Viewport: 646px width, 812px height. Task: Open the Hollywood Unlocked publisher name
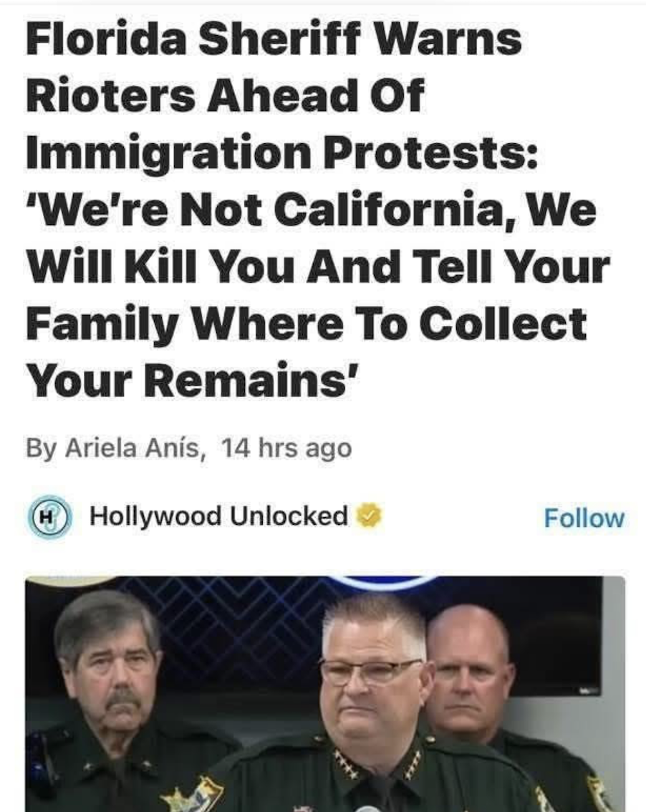[x=218, y=516]
